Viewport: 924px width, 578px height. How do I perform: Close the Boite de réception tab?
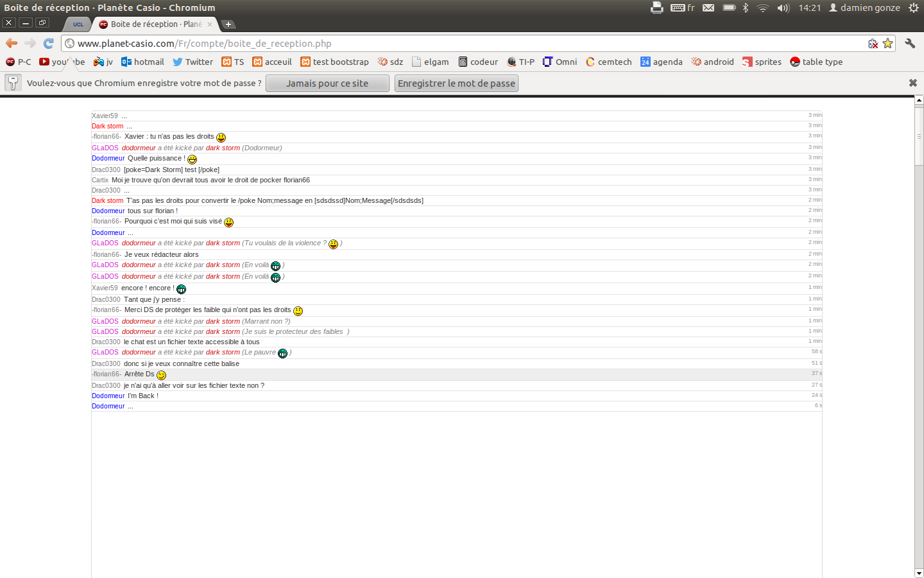[210, 24]
